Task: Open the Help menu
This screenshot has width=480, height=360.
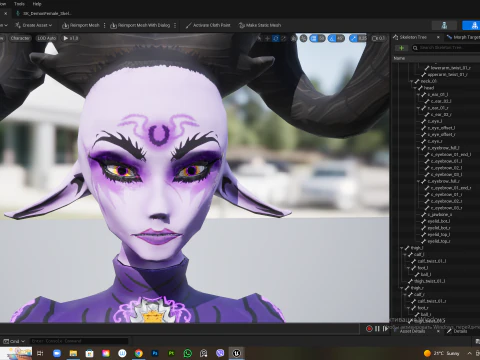Action: point(37,4)
